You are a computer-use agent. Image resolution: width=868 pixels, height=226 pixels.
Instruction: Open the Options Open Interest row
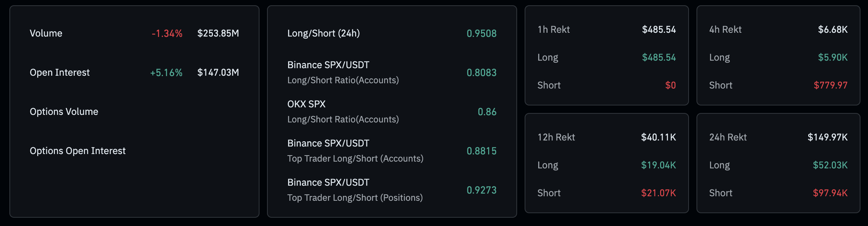coord(77,151)
